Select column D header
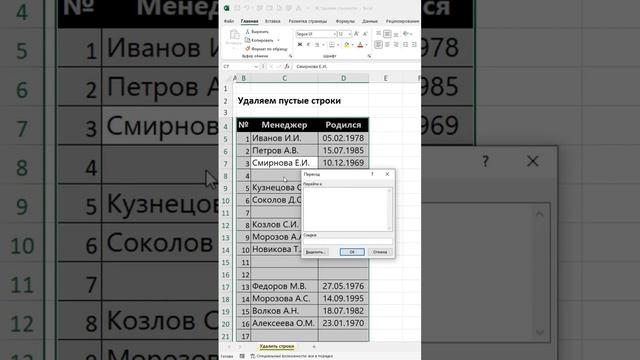This screenshot has height=360, width=640. (343, 78)
